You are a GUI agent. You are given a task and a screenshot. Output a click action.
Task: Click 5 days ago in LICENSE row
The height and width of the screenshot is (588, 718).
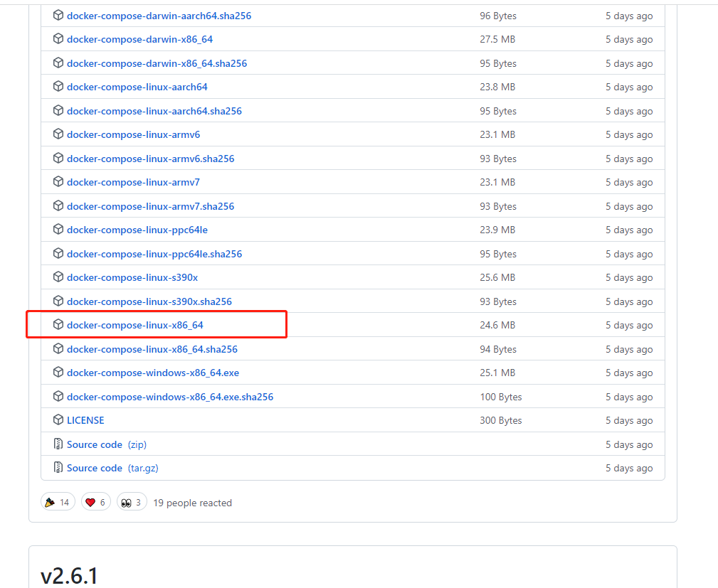coord(629,420)
